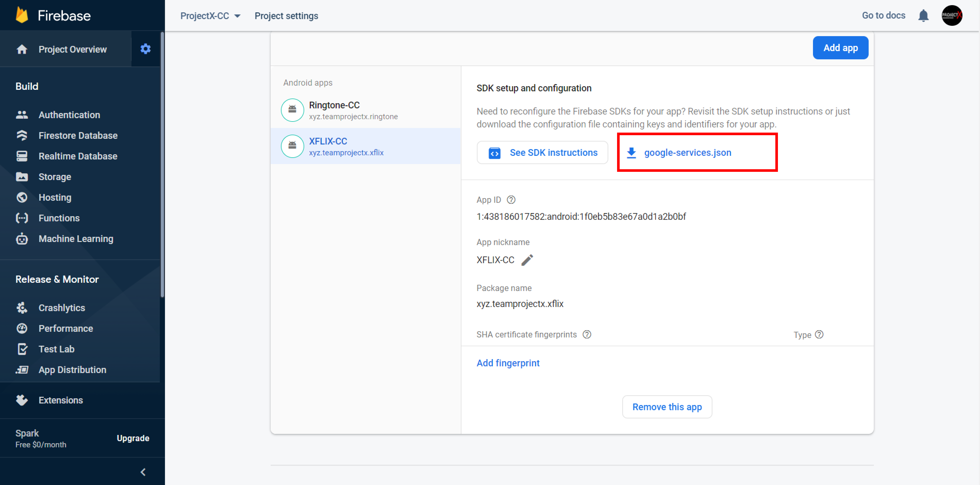Screen dimensions: 980x485
Task: Open the ProjectX account avatar
Action: (951, 15)
